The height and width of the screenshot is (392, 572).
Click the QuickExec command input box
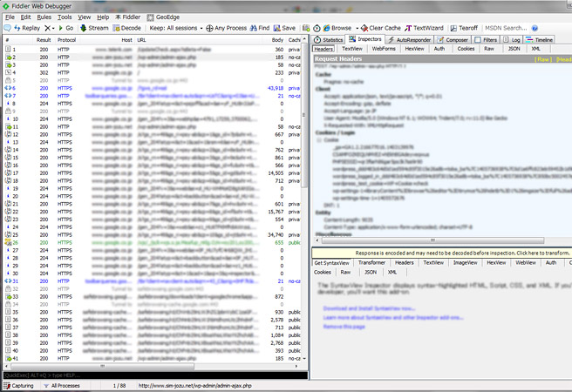(x=156, y=375)
